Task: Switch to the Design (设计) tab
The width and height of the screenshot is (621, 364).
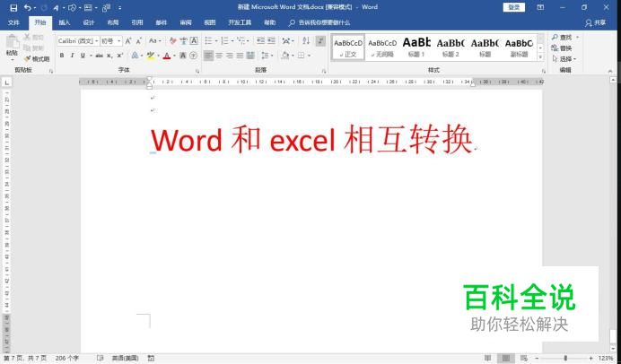Action: coord(89,23)
